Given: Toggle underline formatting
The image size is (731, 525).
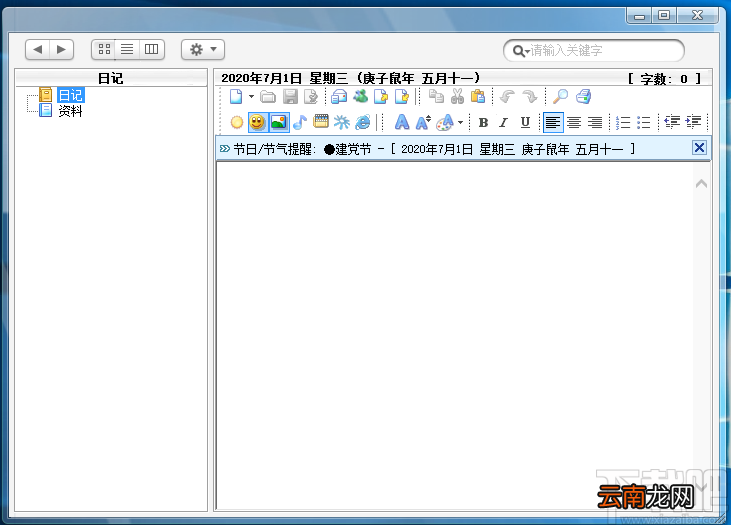Looking at the screenshot, I should point(525,123).
